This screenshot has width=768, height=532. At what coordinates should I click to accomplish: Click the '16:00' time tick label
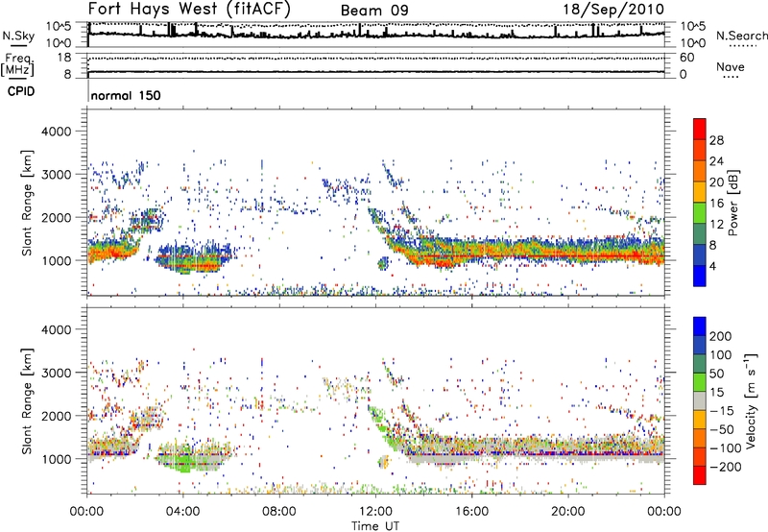(x=471, y=512)
